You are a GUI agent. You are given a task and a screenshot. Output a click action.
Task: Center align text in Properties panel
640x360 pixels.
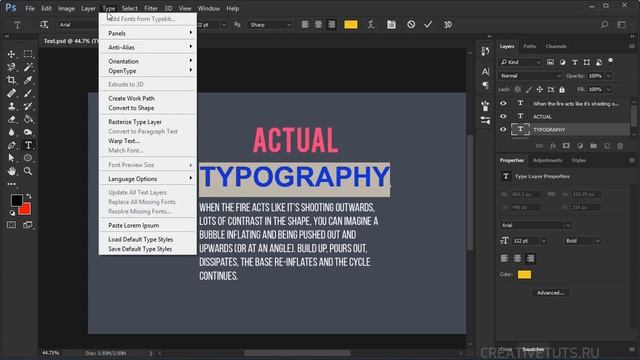[517, 258]
